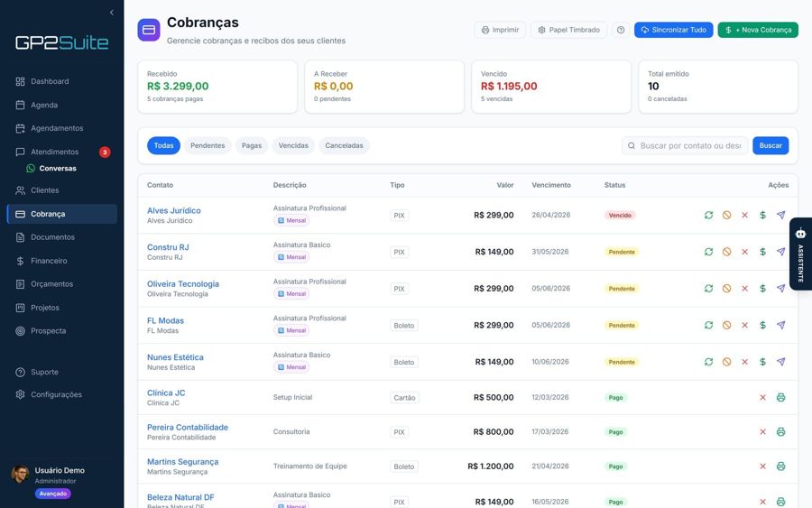
Task: Click the help question mark icon
Action: [x=621, y=30]
